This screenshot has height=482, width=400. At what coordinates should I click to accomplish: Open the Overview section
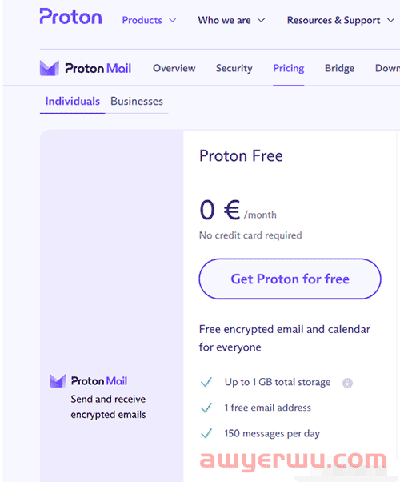coord(174,68)
